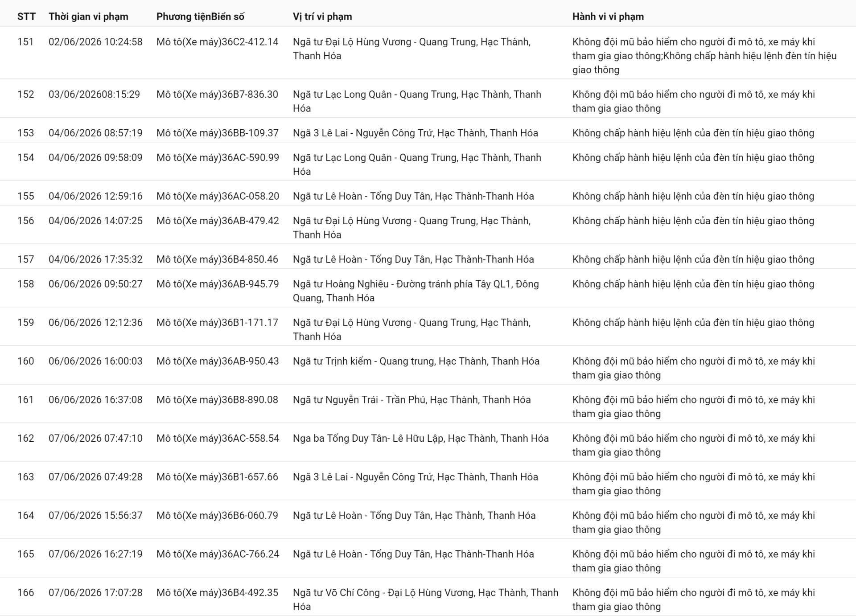Screen dimensions: 856x616
Task: Click the Thời gian vi phạm header
Action: point(88,16)
